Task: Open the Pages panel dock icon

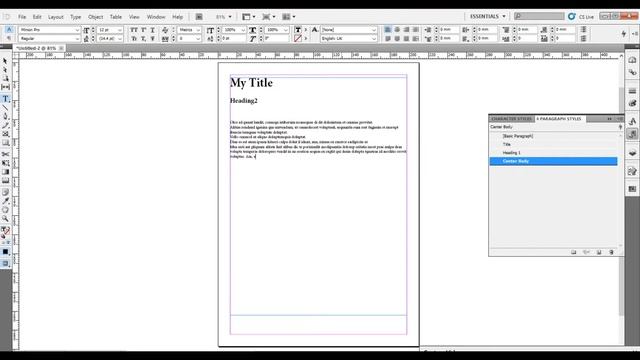Action: point(632,60)
